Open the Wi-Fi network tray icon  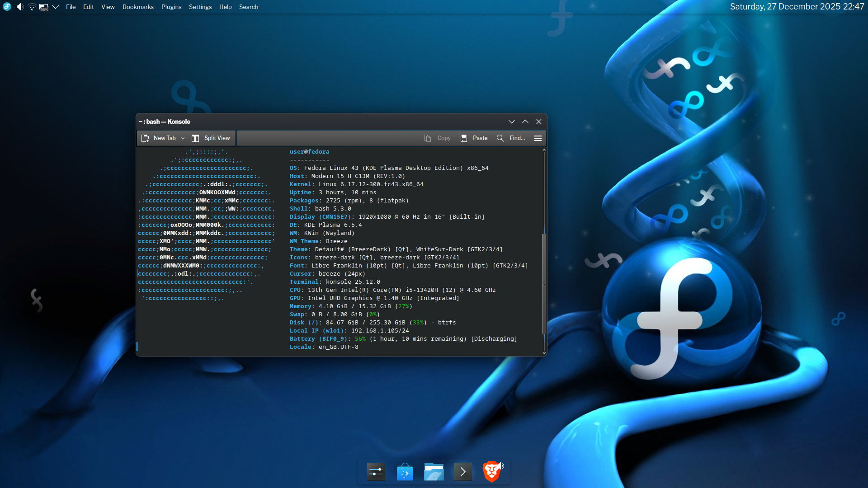32,7
